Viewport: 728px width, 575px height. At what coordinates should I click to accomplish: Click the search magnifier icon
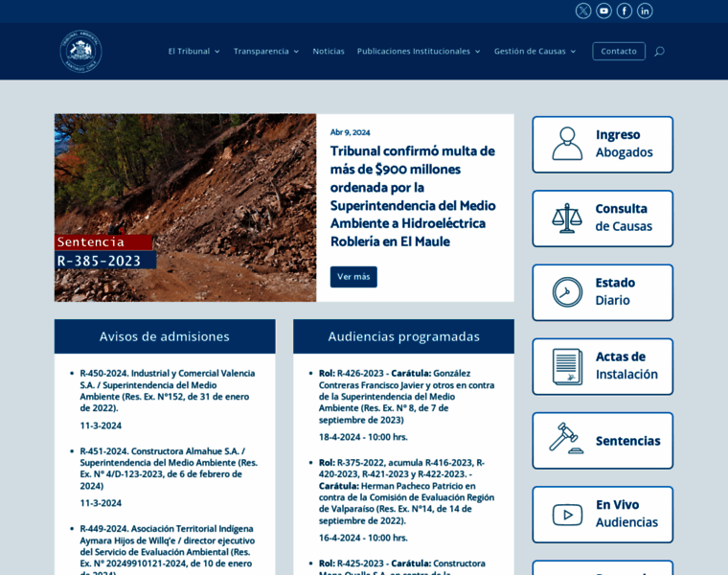tap(659, 51)
